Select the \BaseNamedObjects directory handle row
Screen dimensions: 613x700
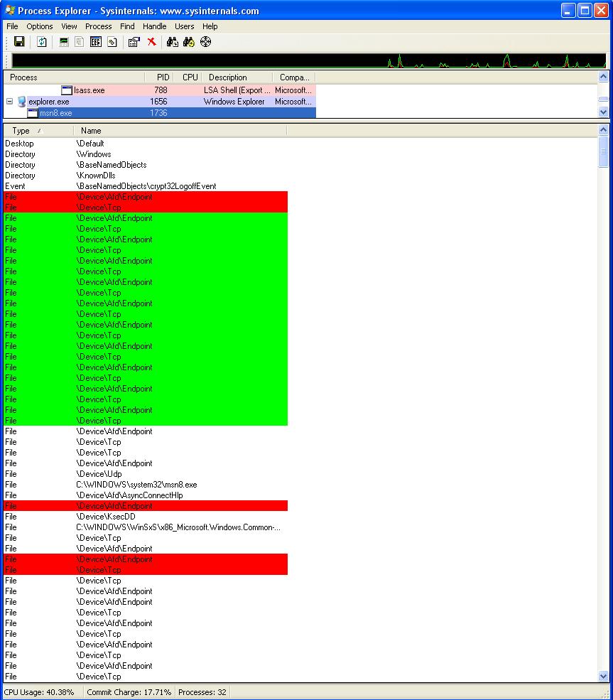(146, 165)
